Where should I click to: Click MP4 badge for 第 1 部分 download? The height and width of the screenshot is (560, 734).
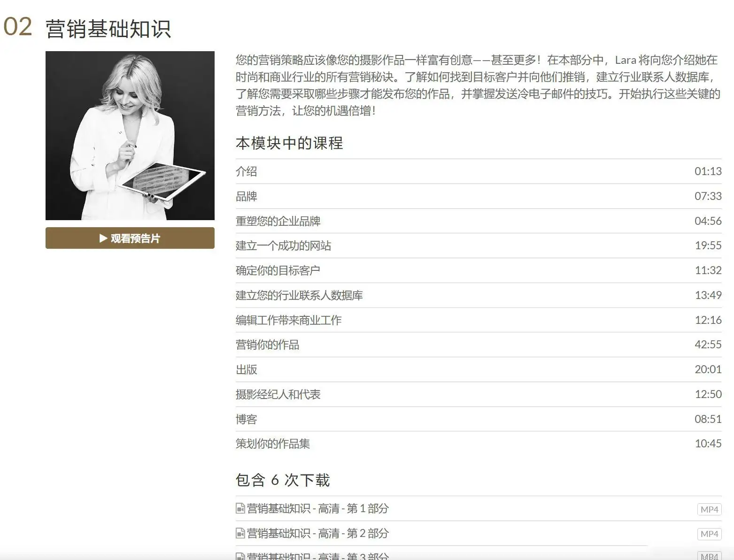[709, 509]
